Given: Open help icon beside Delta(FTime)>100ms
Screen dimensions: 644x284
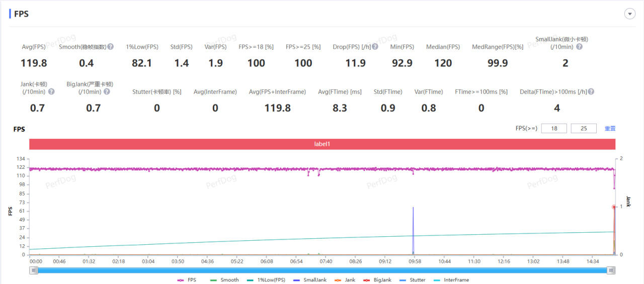Looking at the screenshot, I should pyautogui.click(x=591, y=92).
